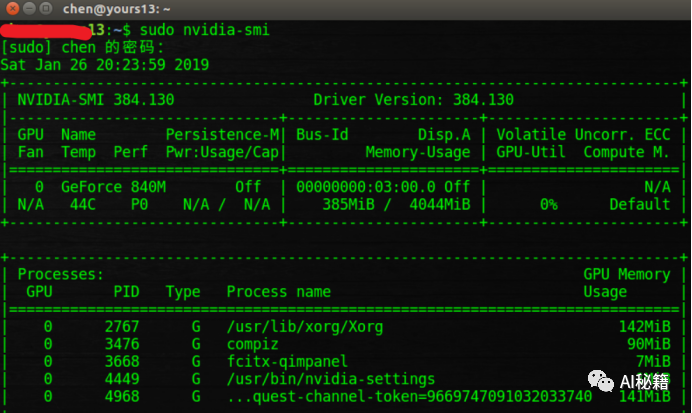Click the PID '3668'

(x=122, y=362)
